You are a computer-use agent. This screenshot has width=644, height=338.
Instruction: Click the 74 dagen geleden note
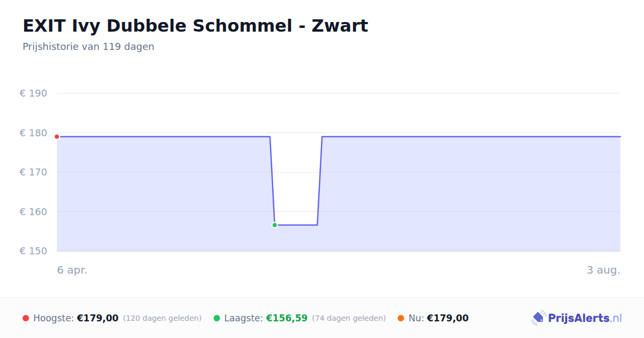click(349, 318)
